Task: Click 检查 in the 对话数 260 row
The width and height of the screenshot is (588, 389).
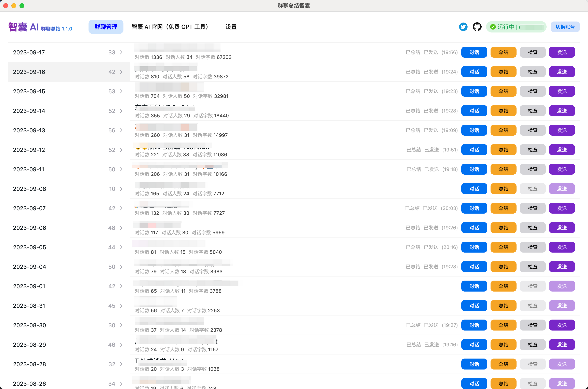Action: click(x=532, y=130)
